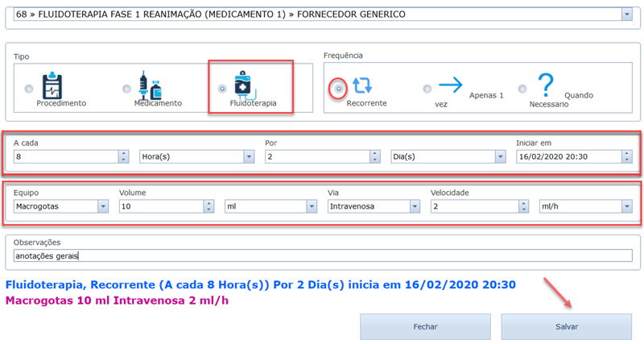Click the Por duration stepper arrows
The height and width of the screenshot is (344, 644).
tap(374, 156)
